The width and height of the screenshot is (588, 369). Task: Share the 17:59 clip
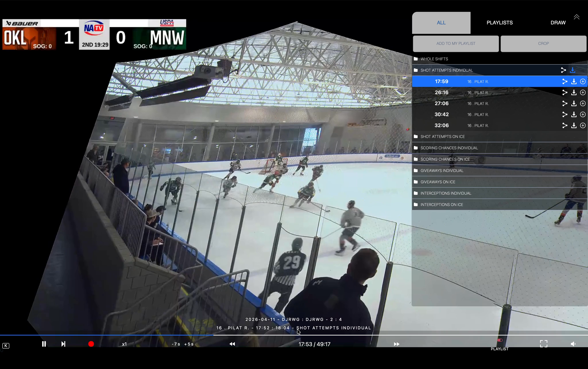click(x=564, y=81)
